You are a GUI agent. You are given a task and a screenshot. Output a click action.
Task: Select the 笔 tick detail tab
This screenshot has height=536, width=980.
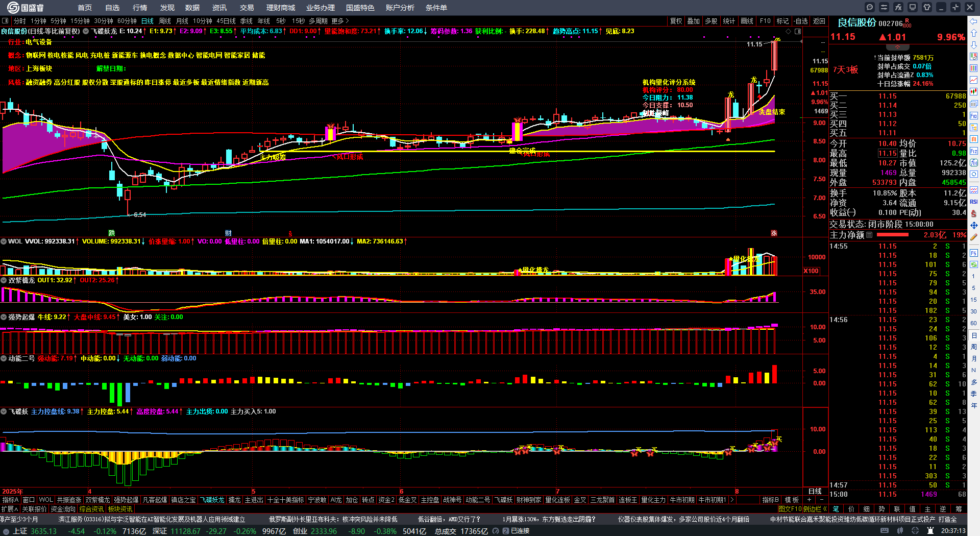click(x=836, y=509)
